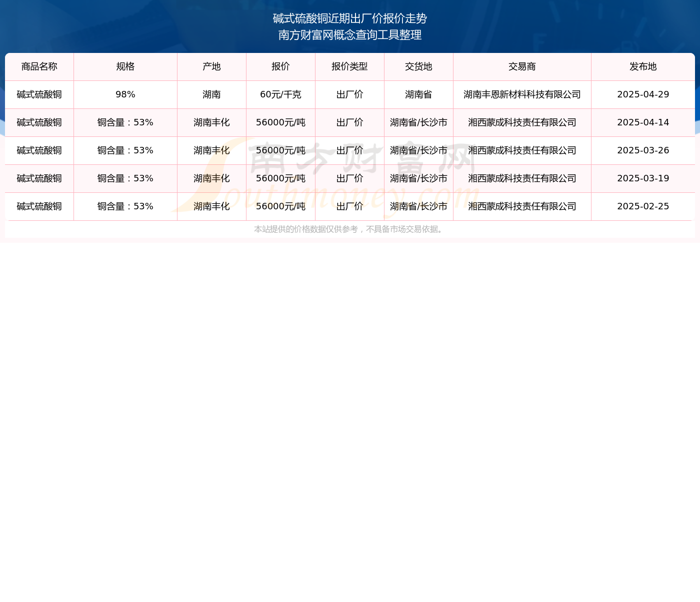Click 出厂价 in the 2025-03-26 row

[x=349, y=150]
